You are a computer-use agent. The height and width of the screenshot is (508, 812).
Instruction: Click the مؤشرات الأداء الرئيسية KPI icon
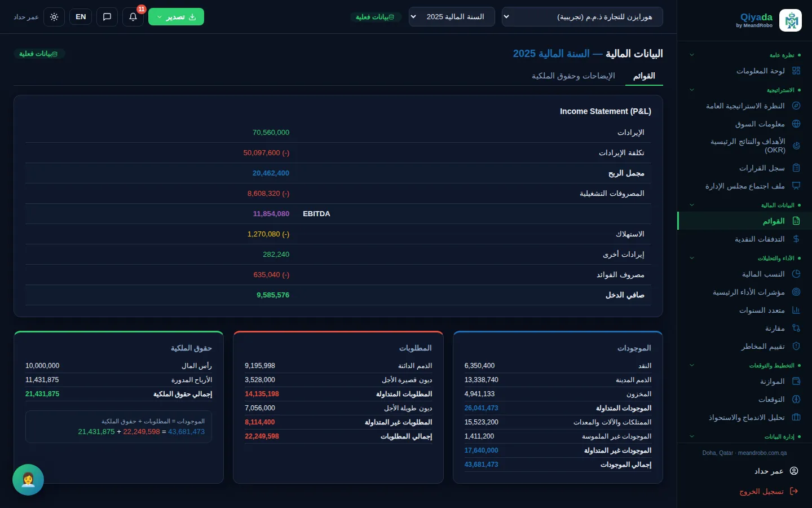796,292
